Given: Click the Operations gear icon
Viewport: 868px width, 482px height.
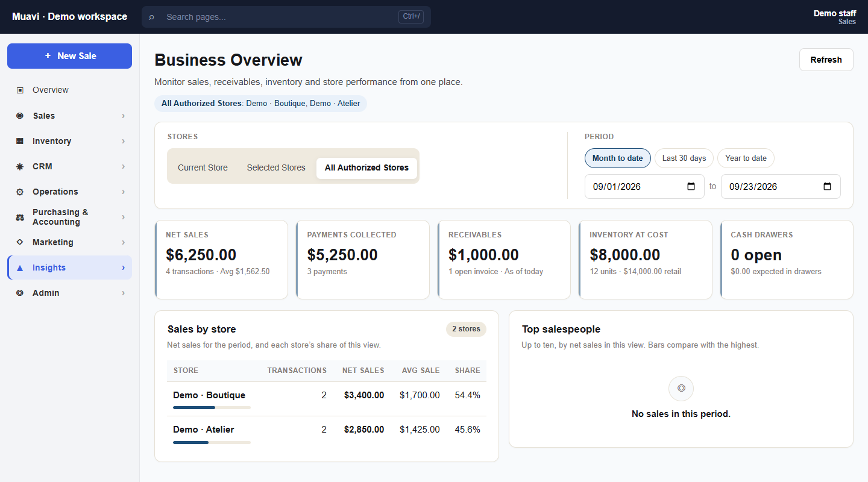Looking at the screenshot, I should point(20,192).
